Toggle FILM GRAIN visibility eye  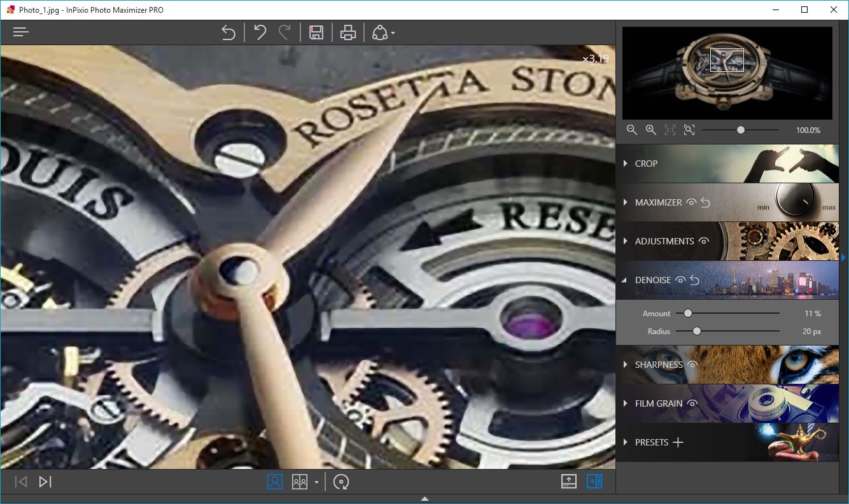click(692, 403)
